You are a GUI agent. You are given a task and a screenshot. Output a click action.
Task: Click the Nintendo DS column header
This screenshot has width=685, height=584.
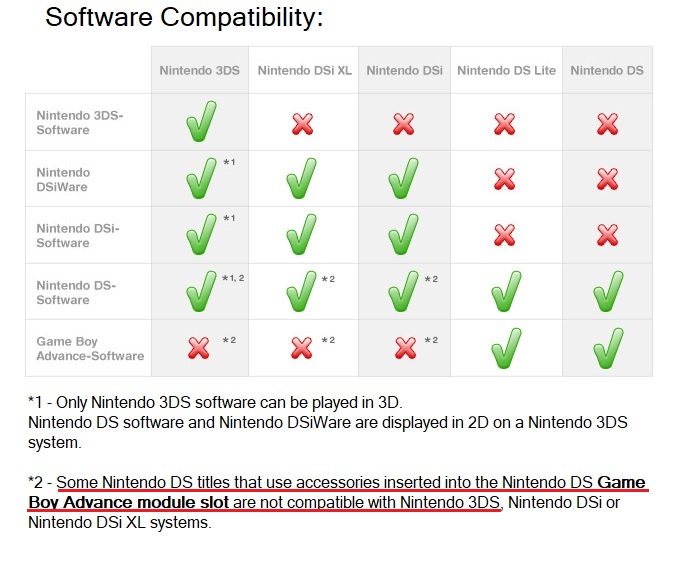[x=607, y=71]
